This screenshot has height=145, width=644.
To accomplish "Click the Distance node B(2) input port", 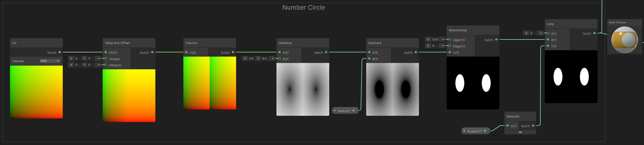I will (280, 59).
